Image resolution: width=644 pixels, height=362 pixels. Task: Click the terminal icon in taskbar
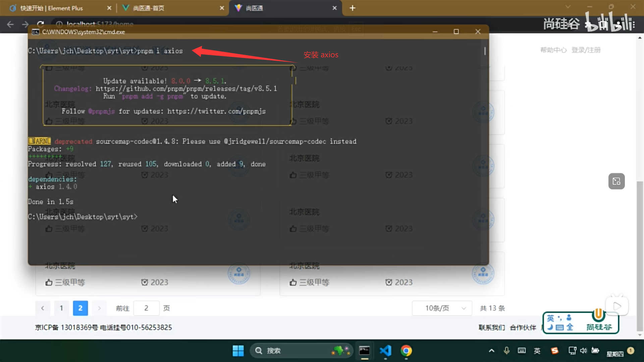[x=364, y=351]
